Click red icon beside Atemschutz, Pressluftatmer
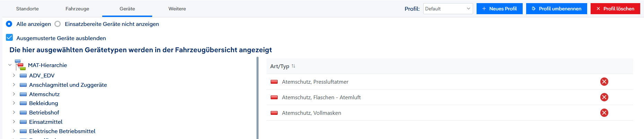 [x=274, y=82]
